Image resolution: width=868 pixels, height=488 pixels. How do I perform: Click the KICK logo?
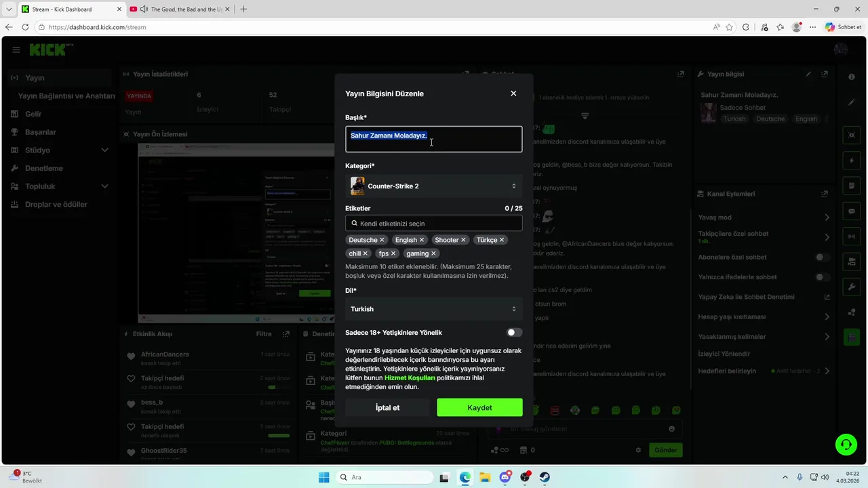tap(49, 49)
